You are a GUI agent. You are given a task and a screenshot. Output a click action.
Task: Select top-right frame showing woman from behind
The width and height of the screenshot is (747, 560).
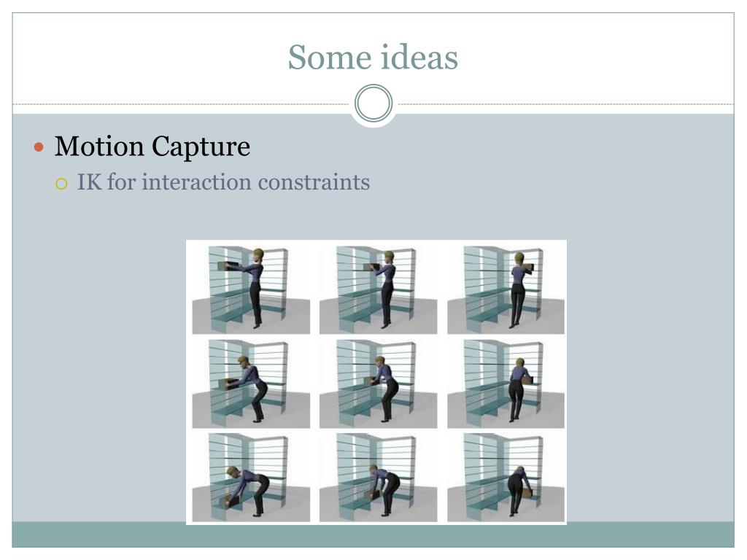(x=506, y=289)
